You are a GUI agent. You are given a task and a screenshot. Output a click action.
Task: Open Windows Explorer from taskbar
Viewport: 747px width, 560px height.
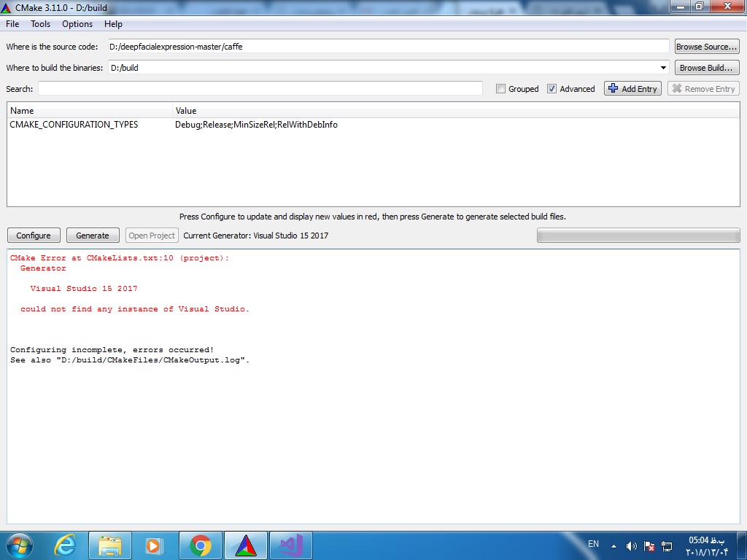pyautogui.click(x=110, y=545)
